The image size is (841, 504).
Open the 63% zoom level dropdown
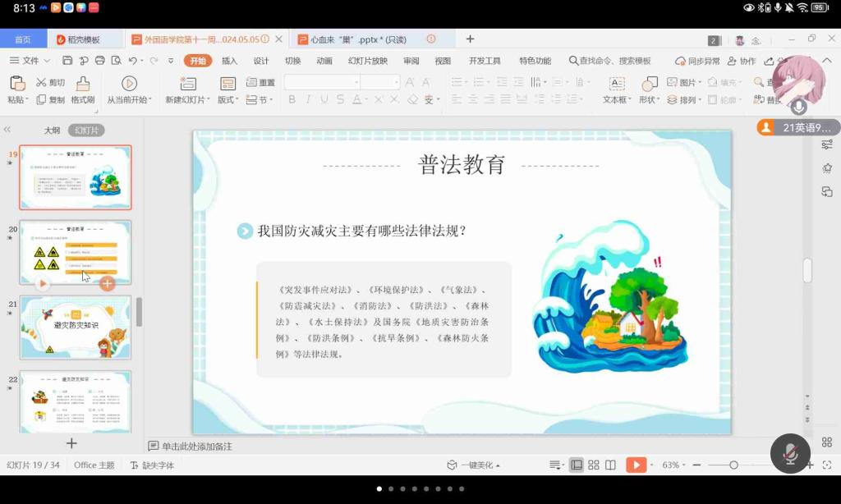(x=673, y=465)
